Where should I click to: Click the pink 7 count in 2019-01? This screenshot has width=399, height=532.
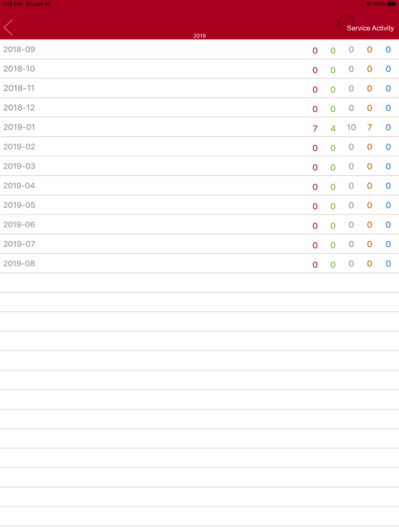click(315, 128)
